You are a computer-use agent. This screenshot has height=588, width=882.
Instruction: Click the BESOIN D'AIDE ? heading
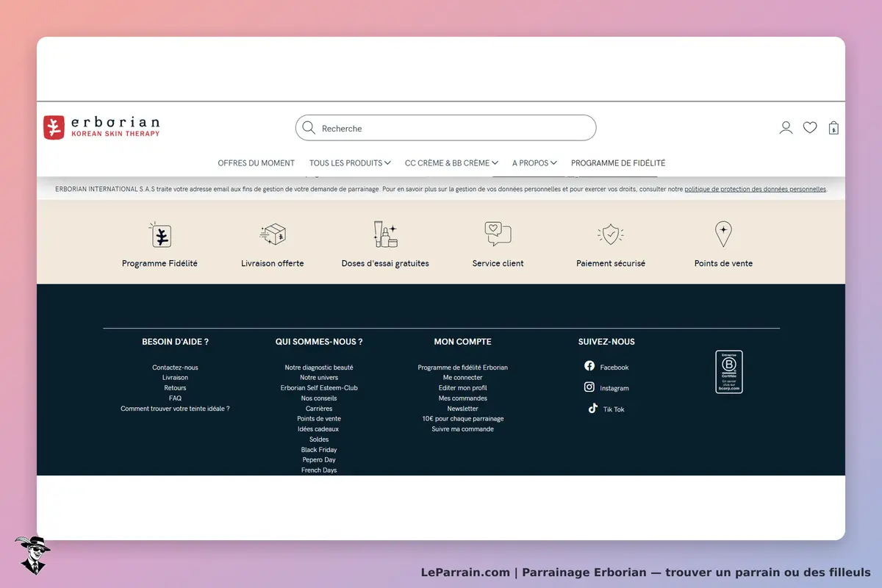[175, 342]
